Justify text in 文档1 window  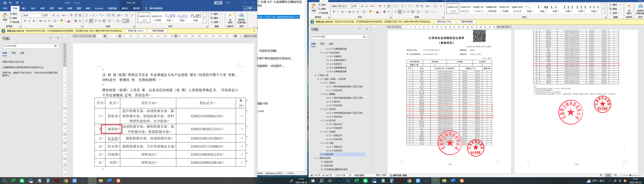point(100,21)
